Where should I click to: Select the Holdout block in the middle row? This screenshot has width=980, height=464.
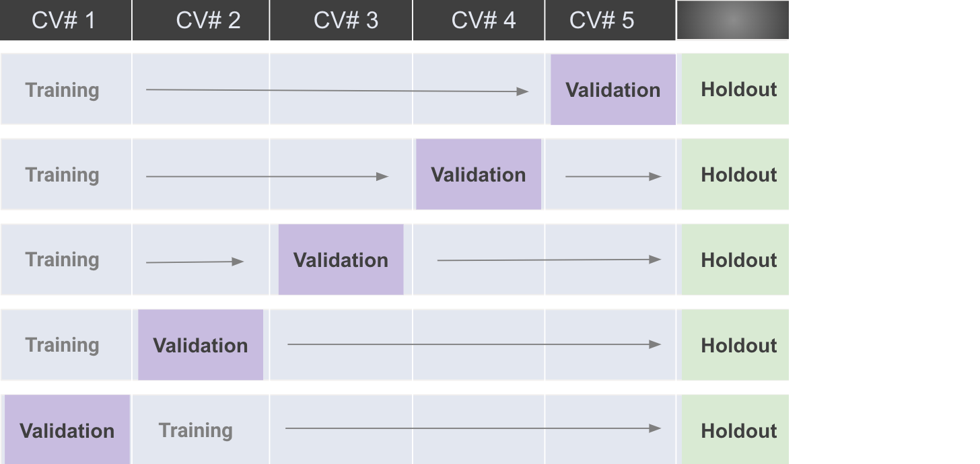tap(738, 260)
